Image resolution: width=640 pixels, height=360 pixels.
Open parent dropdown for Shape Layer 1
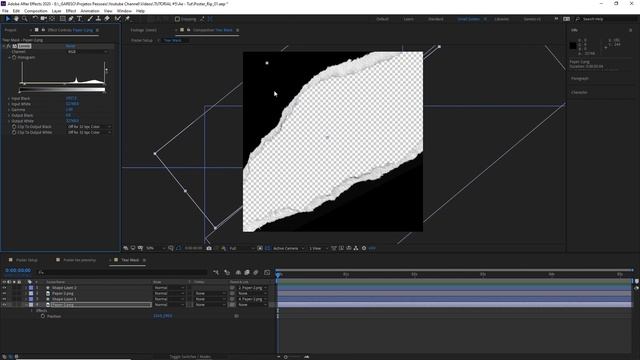point(252,299)
